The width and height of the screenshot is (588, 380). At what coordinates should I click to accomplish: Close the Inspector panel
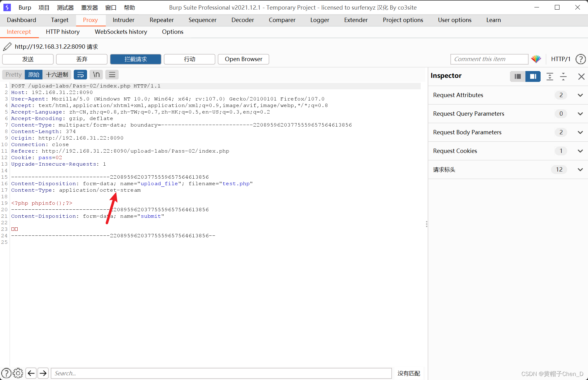(581, 76)
